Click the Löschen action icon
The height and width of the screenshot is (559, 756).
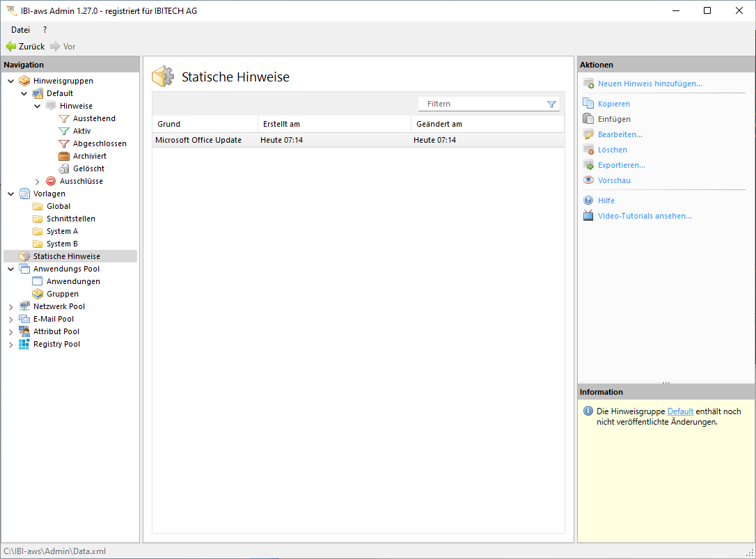588,150
